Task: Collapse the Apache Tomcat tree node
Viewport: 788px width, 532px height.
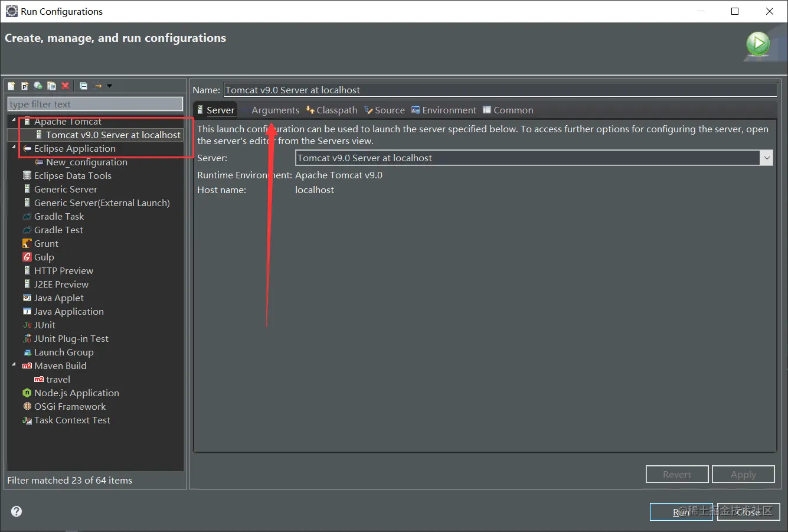Action: [x=14, y=120]
